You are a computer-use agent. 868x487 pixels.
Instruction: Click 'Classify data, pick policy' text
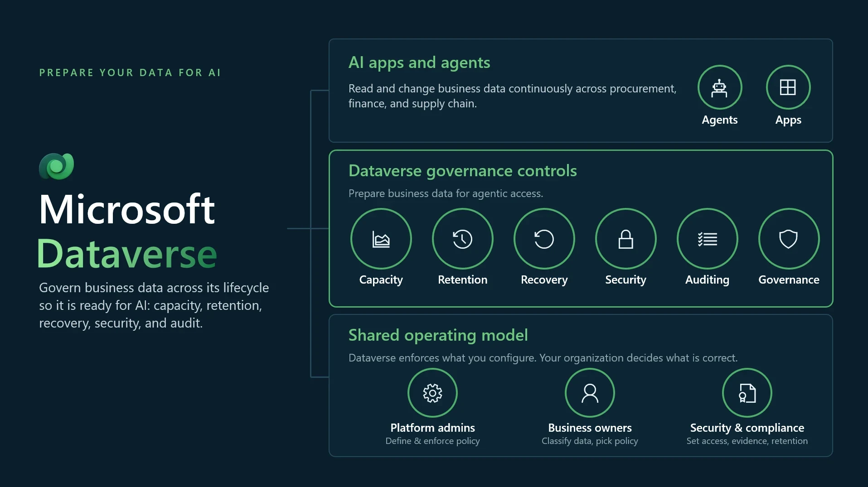click(x=590, y=441)
